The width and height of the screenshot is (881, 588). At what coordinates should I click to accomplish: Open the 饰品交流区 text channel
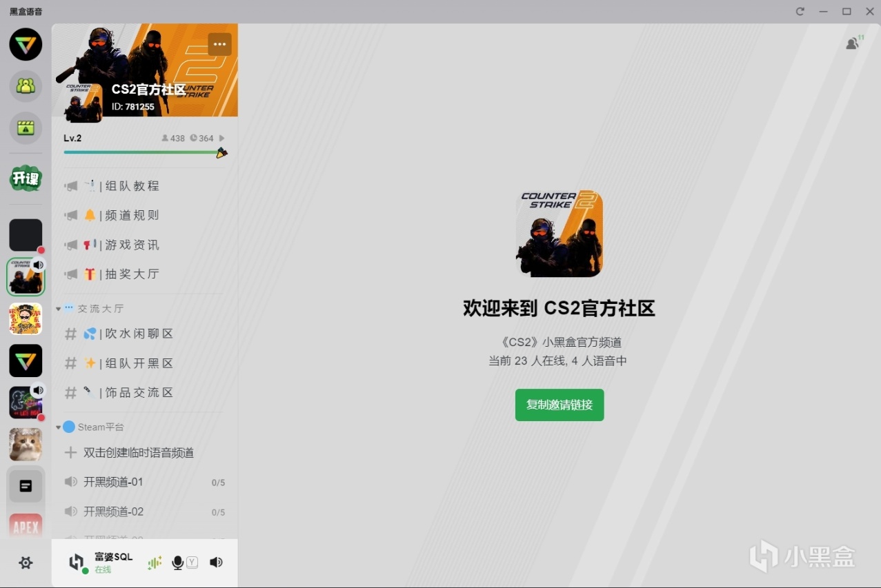[x=145, y=392]
